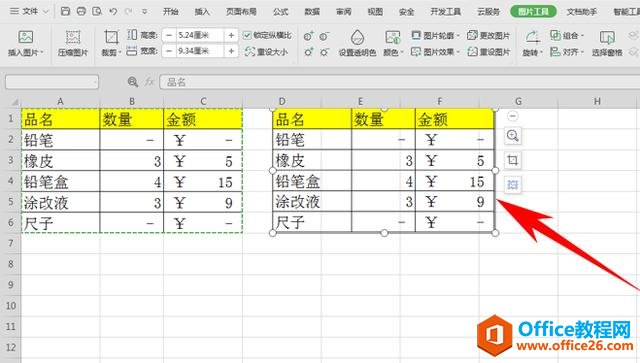Increase picture height with plus button
Screen dimensions: 640x363
click(x=231, y=36)
